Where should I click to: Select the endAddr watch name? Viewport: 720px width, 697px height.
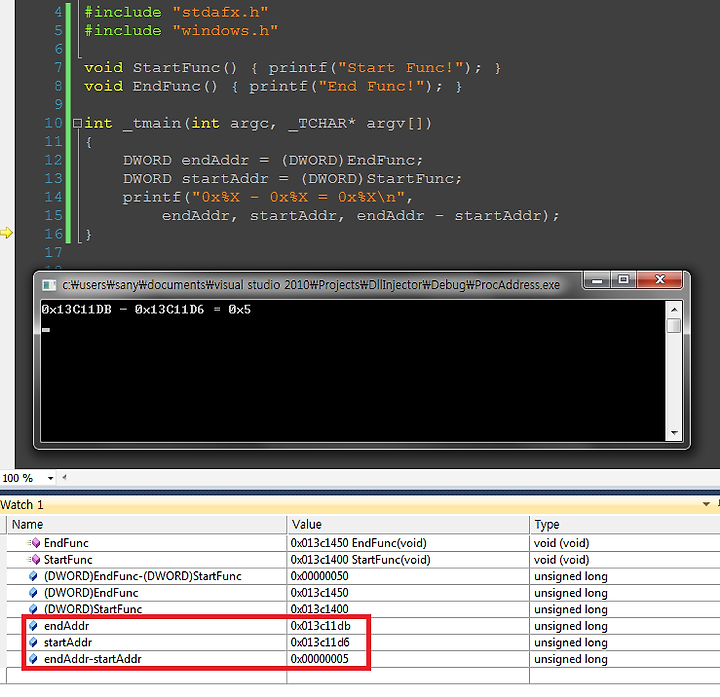click(x=67, y=625)
